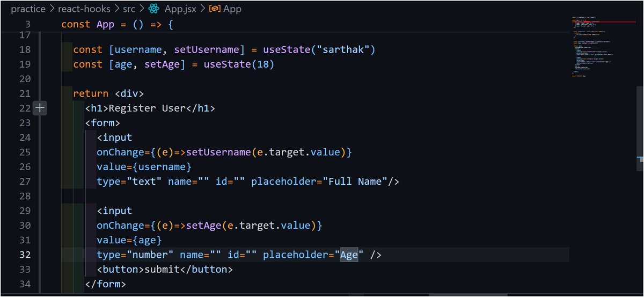Select line number 19 in gutter
The height and width of the screenshot is (297, 644).
pos(25,64)
